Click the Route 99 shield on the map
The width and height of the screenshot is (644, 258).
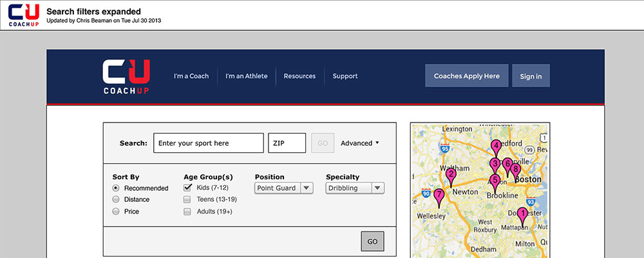point(529,150)
